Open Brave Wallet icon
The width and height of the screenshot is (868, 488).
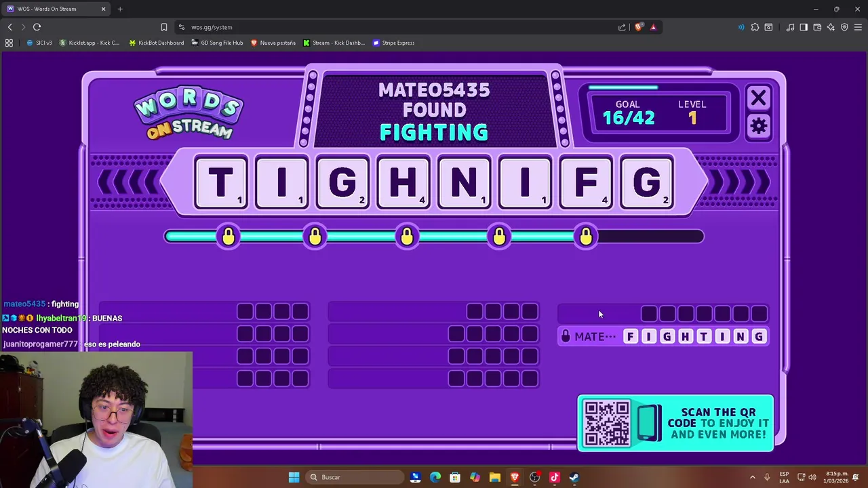[817, 27]
